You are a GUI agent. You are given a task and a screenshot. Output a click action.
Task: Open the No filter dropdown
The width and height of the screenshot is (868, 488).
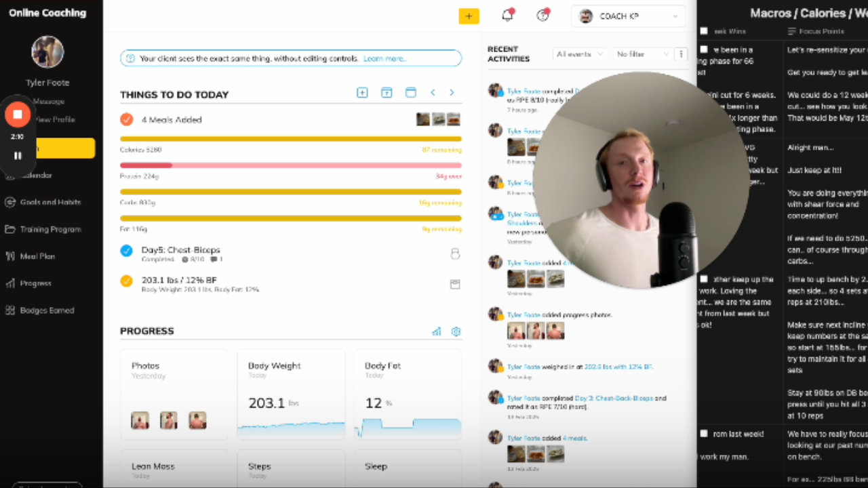pyautogui.click(x=642, y=54)
